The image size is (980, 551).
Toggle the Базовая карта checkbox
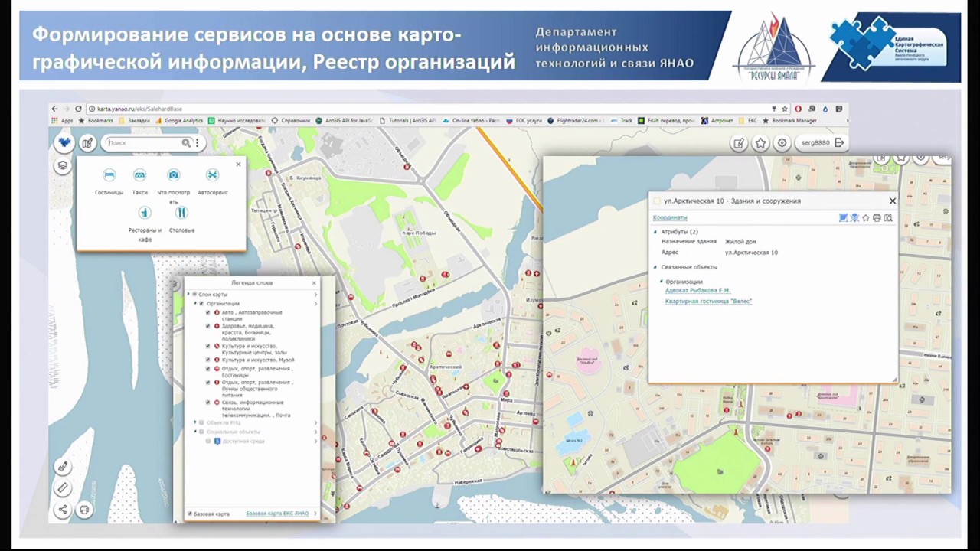[x=190, y=514]
